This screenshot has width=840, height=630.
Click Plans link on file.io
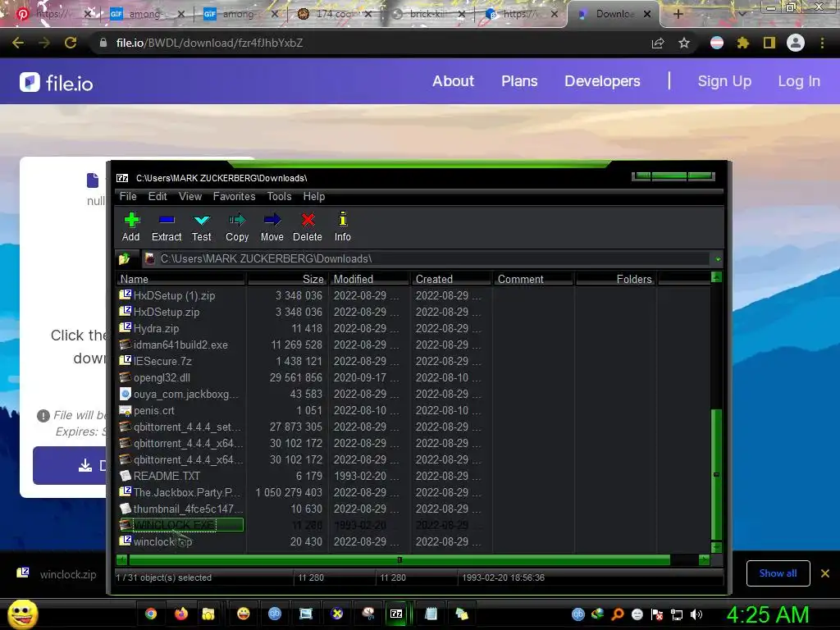519,81
